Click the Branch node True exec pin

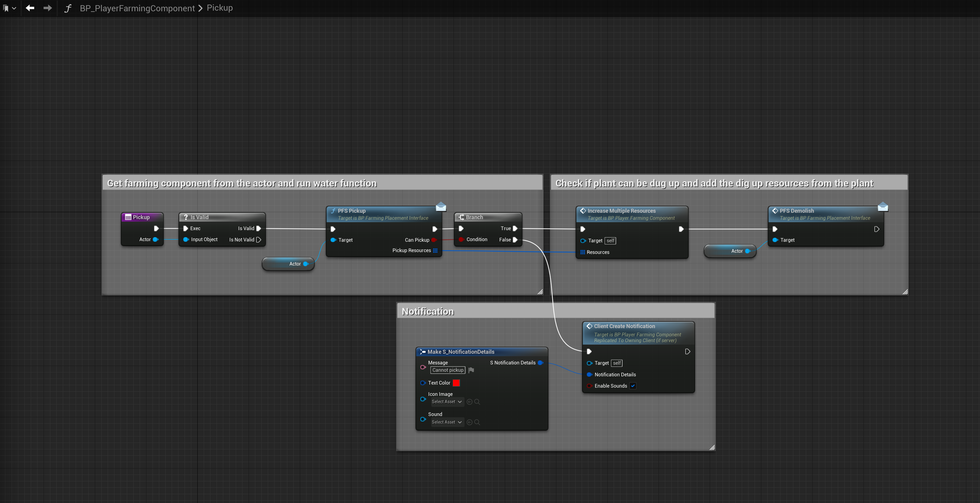(515, 229)
